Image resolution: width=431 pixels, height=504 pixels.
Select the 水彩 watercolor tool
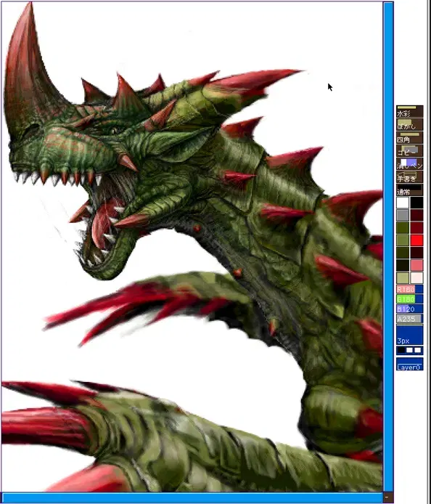click(x=409, y=111)
